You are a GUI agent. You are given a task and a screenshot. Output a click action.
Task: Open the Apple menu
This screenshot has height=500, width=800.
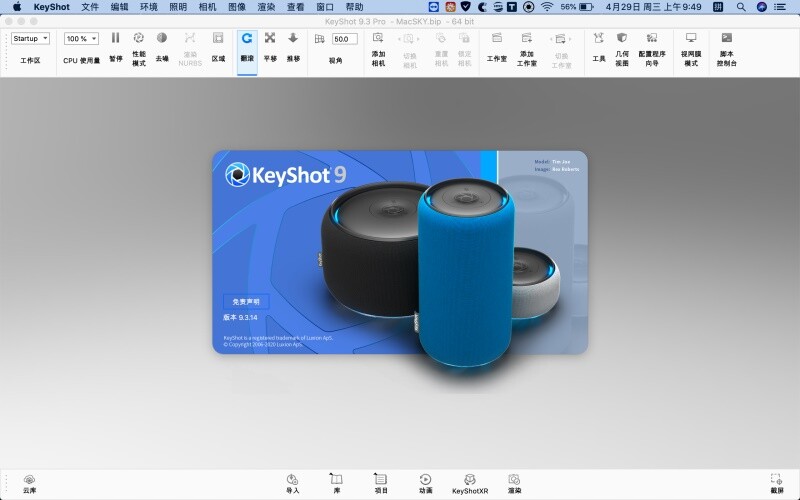pyautogui.click(x=17, y=7)
